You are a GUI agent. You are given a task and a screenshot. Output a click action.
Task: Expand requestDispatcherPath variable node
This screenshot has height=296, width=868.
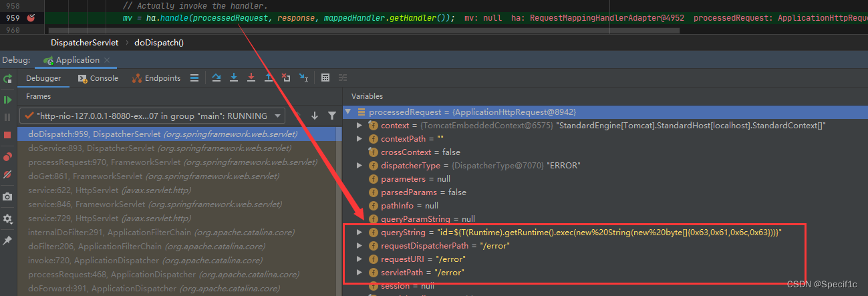359,246
